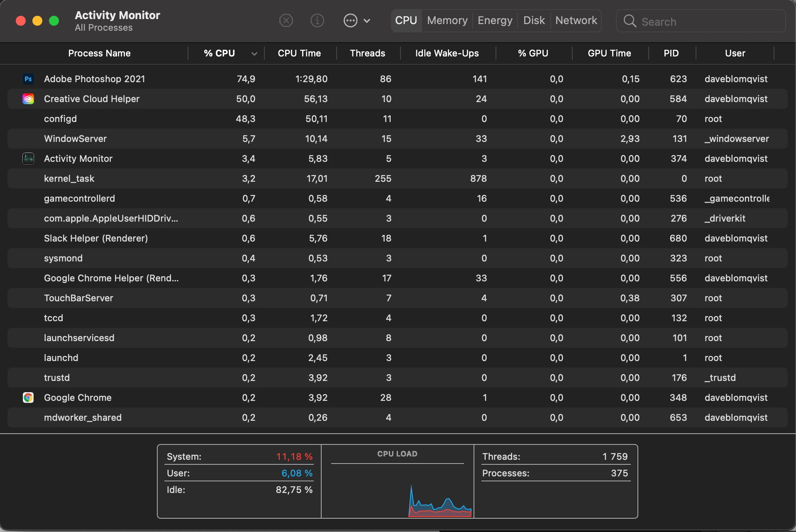Screen dimensions: 796x532
Task: Toggle the % CPU sort direction arrow
Action: (254, 54)
